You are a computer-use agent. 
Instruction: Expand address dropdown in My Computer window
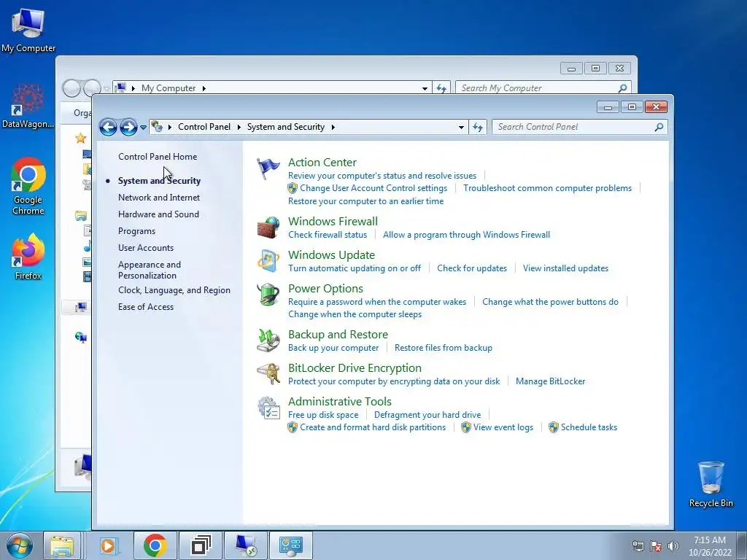tap(425, 88)
